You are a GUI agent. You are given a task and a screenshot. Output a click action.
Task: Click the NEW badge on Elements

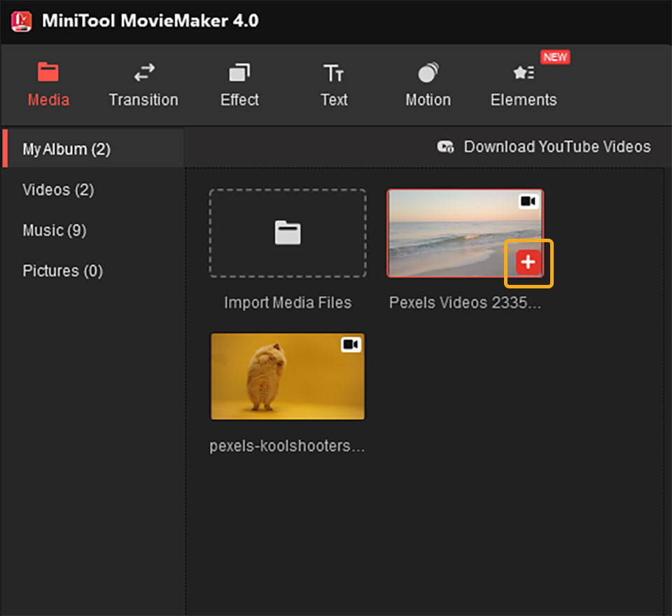[x=555, y=57]
